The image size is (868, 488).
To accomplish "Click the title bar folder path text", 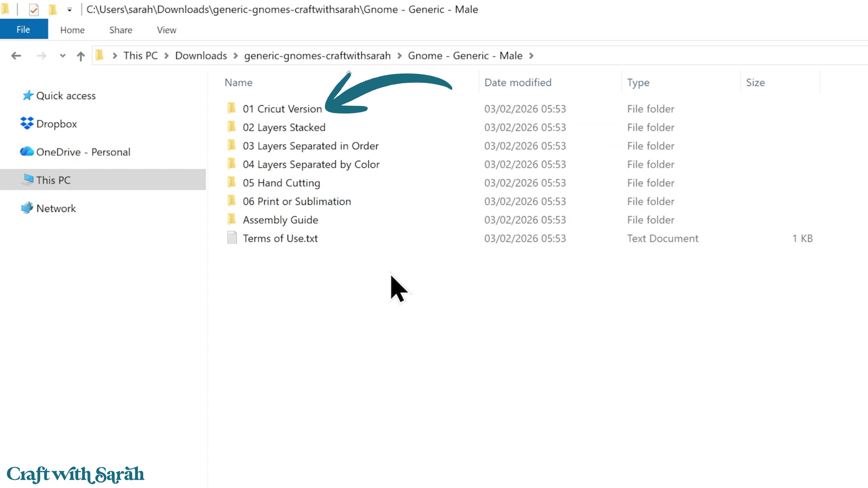I will (282, 9).
